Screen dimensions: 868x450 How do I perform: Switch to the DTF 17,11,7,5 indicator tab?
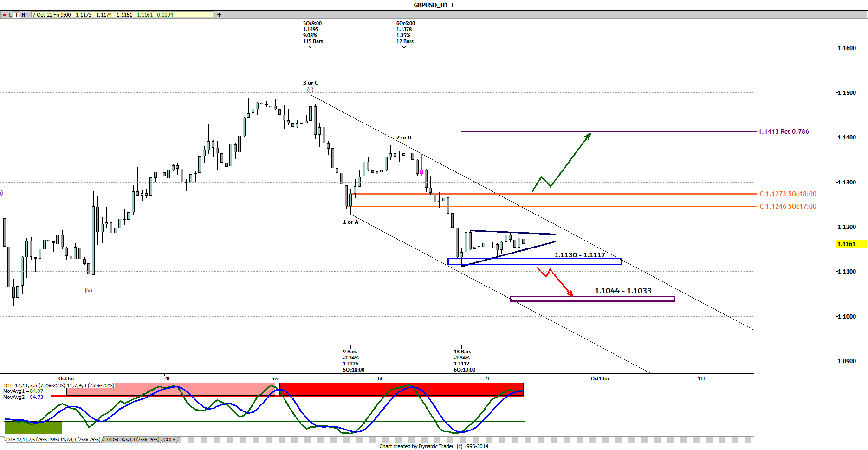pos(53,439)
